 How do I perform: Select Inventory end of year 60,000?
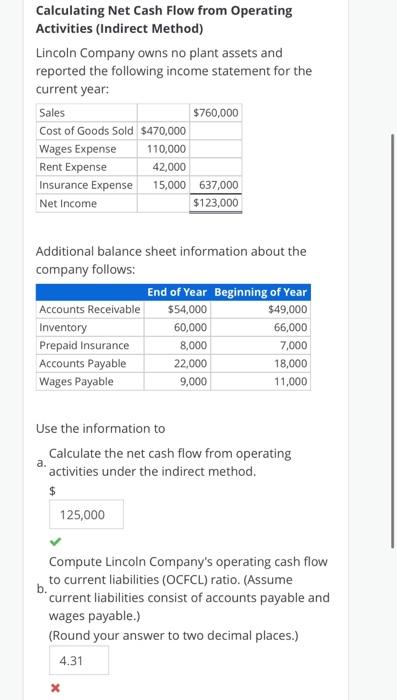[x=190, y=327]
